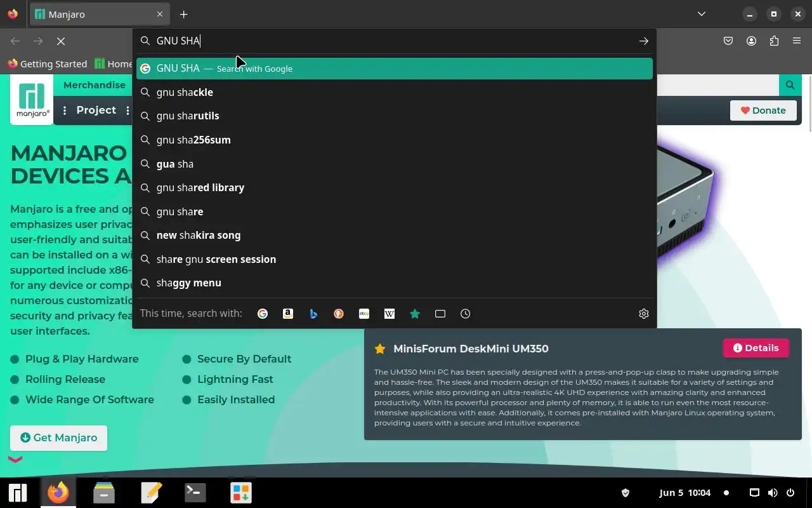Screen dimensions: 812x508
Task: Search with Amazon one-off icon
Action: [x=288, y=314]
